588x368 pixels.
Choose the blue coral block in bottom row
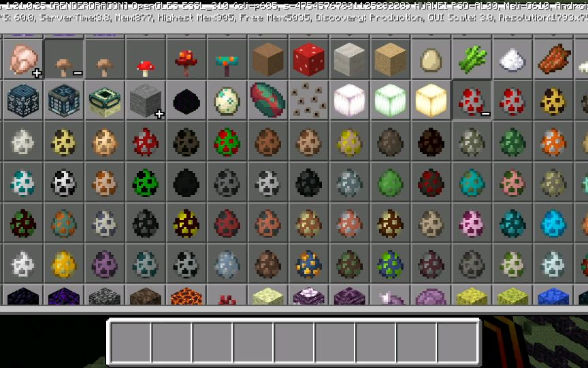tap(553, 295)
